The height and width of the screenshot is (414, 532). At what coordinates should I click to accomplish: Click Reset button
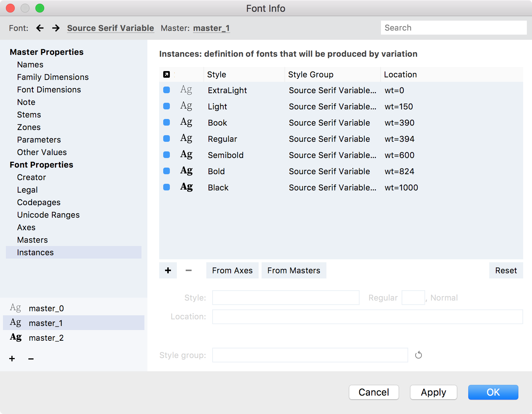506,270
